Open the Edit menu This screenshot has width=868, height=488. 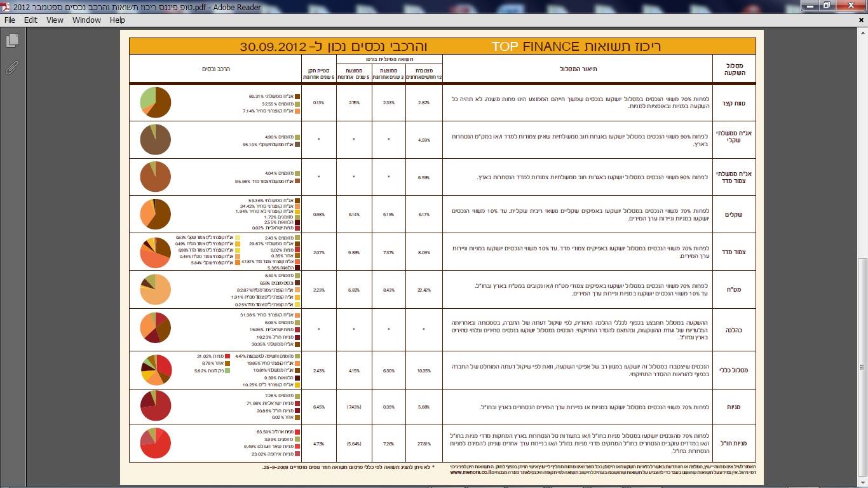(x=31, y=20)
